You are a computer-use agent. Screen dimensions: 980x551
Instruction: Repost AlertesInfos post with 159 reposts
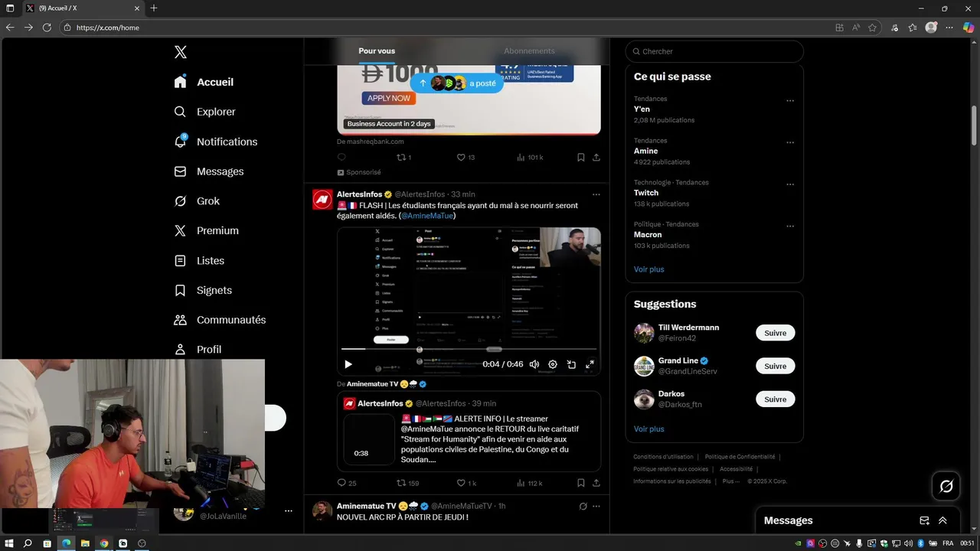407,483
